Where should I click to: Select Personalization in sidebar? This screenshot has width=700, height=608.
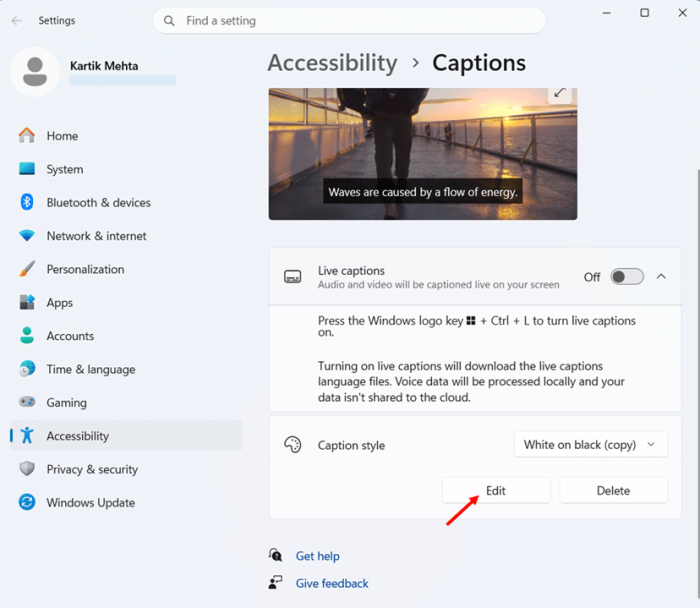(126, 269)
